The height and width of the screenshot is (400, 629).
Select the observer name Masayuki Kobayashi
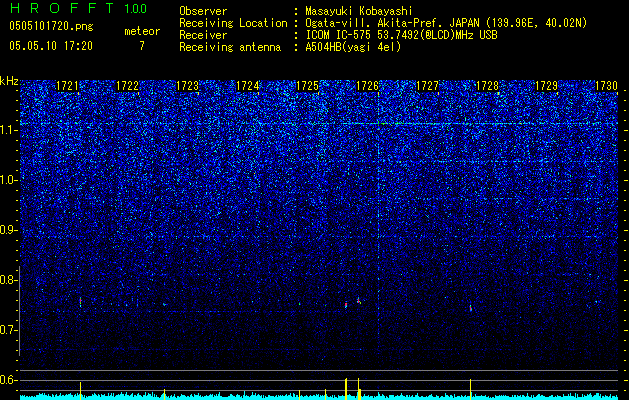click(358, 11)
